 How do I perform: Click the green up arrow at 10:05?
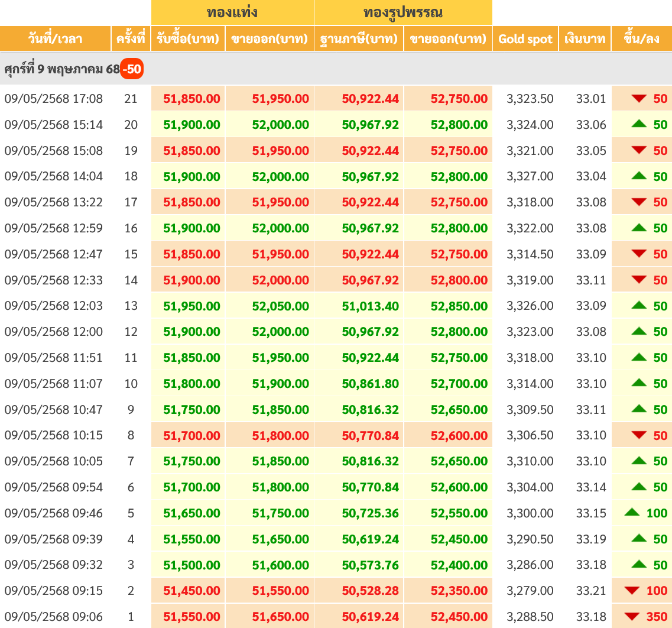point(638,461)
